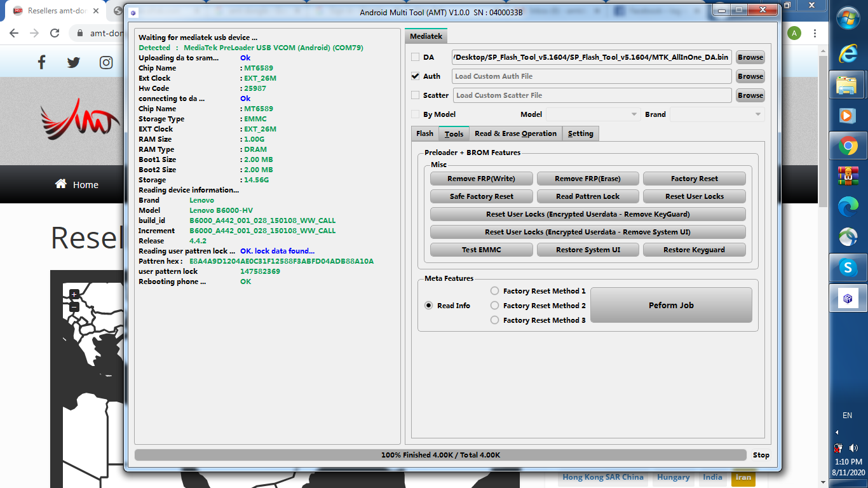Open the Flash tab
Viewport: 868px width, 488px height.
click(x=425, y=133)
